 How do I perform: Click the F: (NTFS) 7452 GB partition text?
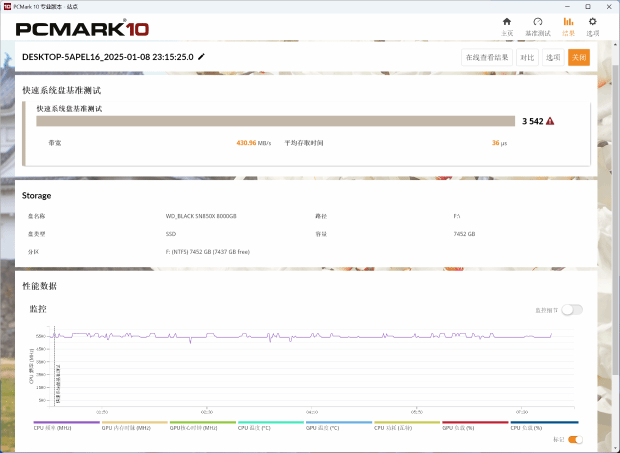(208, 252)
